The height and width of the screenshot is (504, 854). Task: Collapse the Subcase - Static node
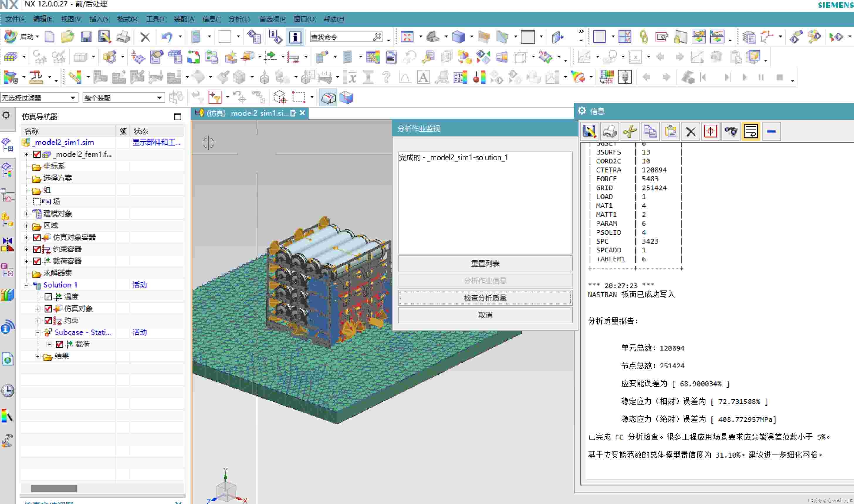pos(38,333)
